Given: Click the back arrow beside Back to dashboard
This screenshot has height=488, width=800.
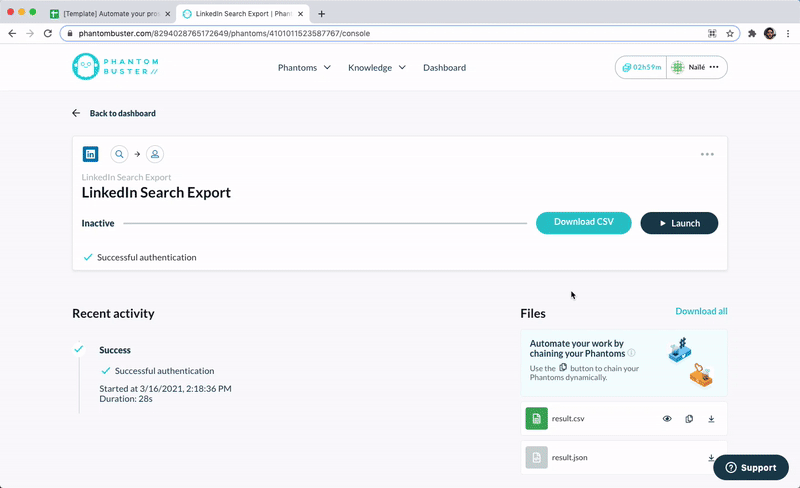Looking at the screenshot, I should 76,113.
